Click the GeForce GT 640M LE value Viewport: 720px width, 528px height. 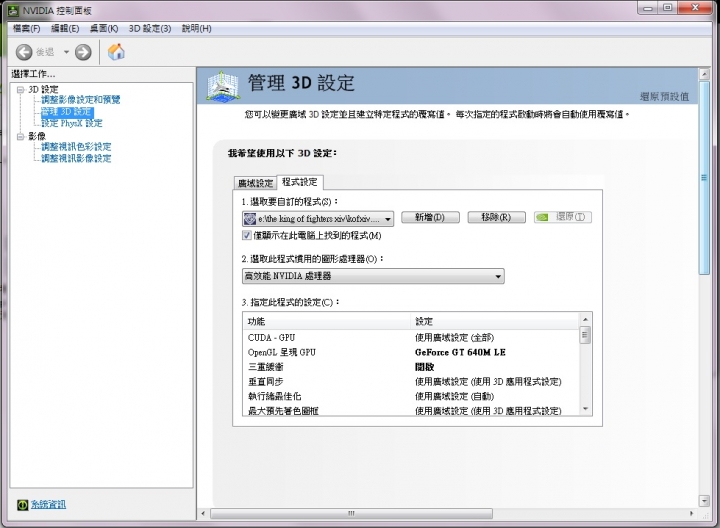(x=460, y=353)
